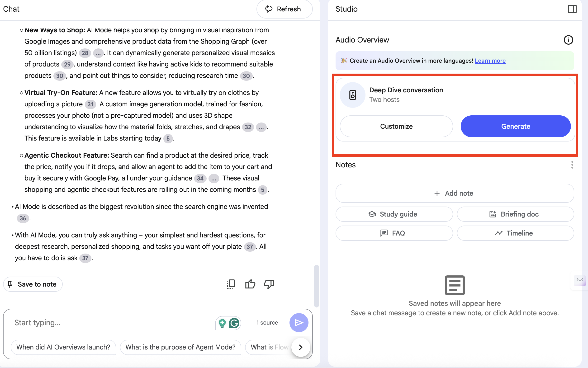Click the speaker icon for Deep Dive conversation

pyautogui.click(x=352, y=95)
